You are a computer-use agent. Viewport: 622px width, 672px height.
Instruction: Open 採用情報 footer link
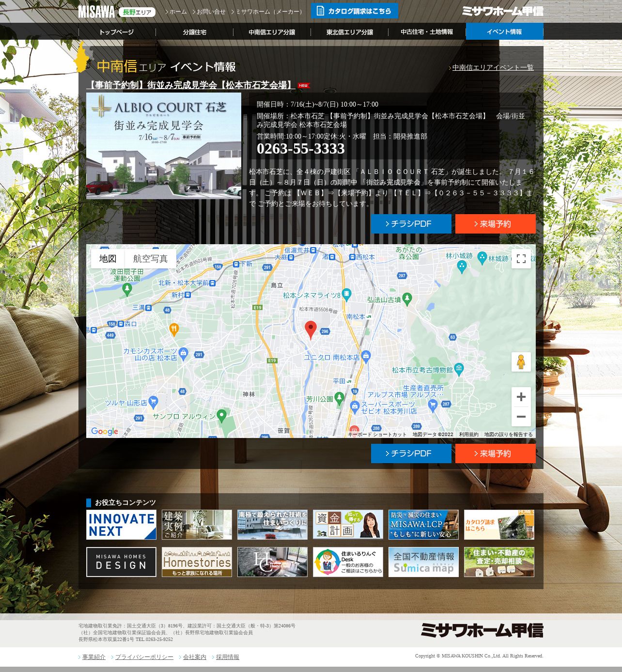tap(227, 657)
